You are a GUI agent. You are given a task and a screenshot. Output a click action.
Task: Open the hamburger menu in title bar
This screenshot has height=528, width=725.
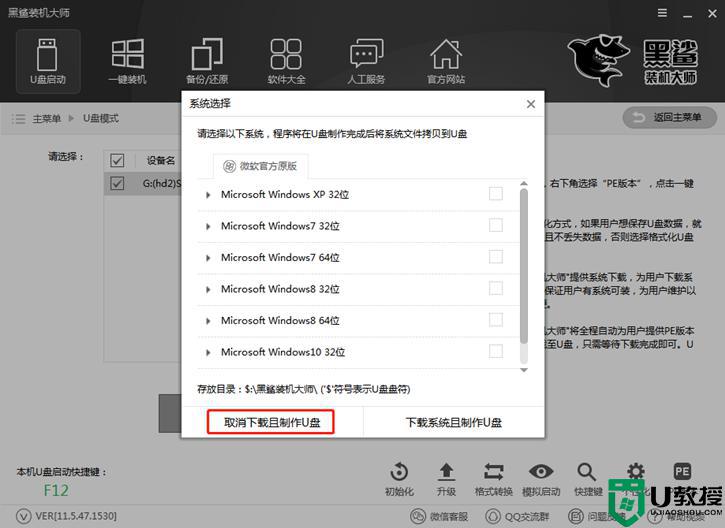pyautogui.click(x=663, y=13)
